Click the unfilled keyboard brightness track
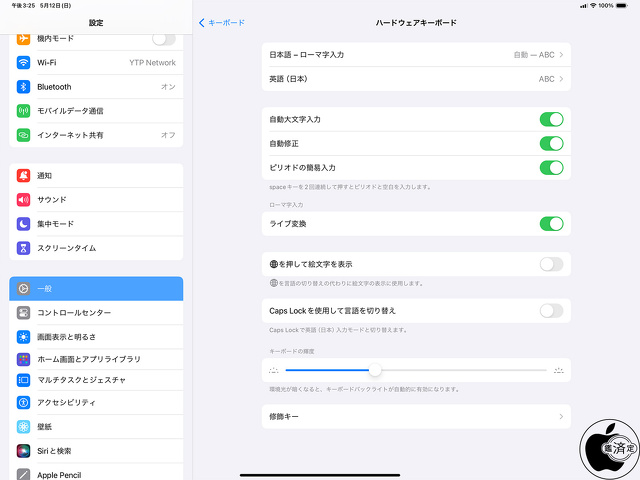 tap(464, 370)
